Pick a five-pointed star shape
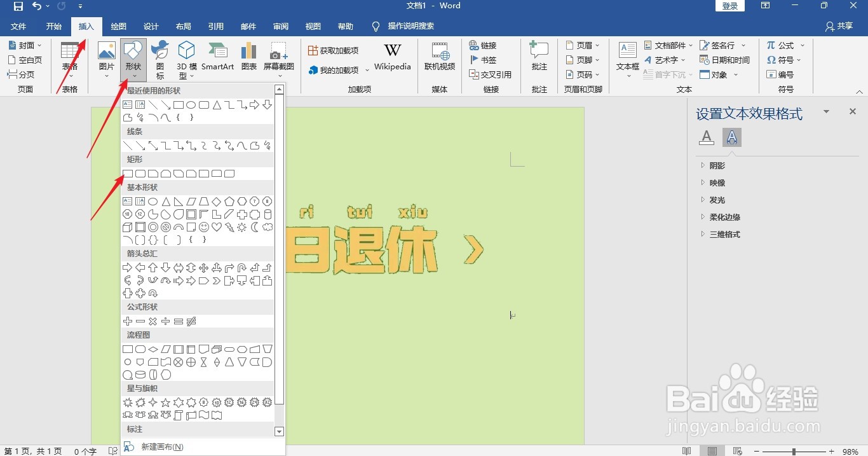868x456 pixels. click(165, 402)
